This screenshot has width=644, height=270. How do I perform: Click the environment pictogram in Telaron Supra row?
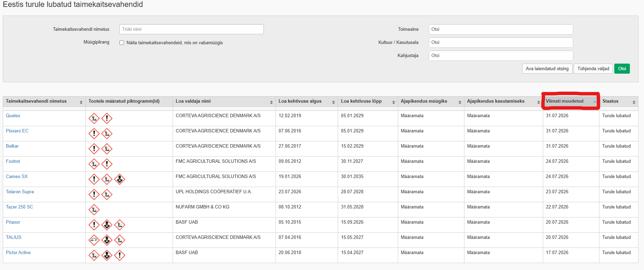click(107, 194)
